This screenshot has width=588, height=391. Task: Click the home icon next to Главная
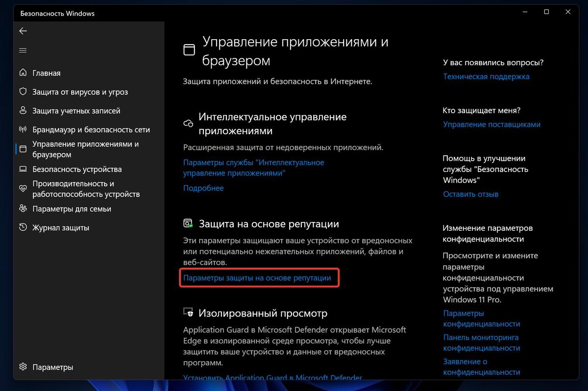[x=23, y=73]
